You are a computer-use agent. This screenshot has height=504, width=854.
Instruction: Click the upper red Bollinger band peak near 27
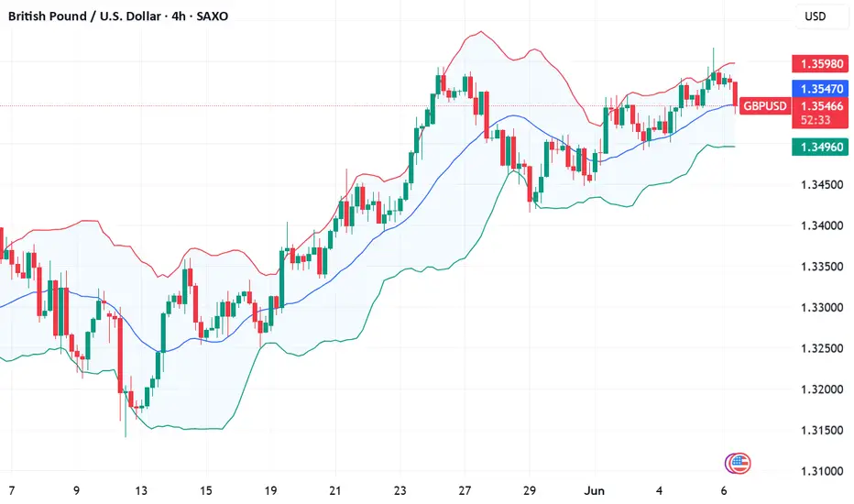tap(479, 32)
